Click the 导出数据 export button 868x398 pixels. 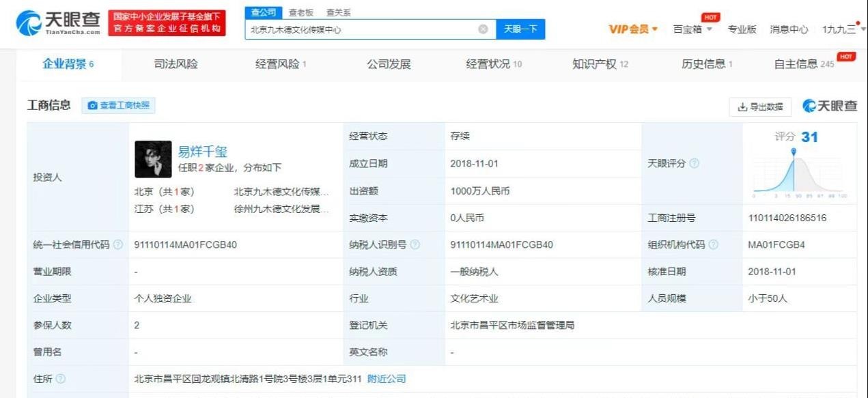pos(760,106)
